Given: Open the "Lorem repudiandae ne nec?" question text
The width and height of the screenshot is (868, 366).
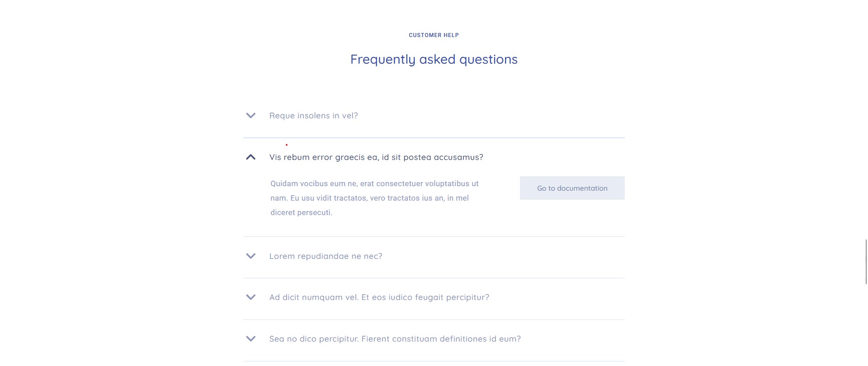Looking at the screenshot, I should pyautogui.click(x=325, y=256).
